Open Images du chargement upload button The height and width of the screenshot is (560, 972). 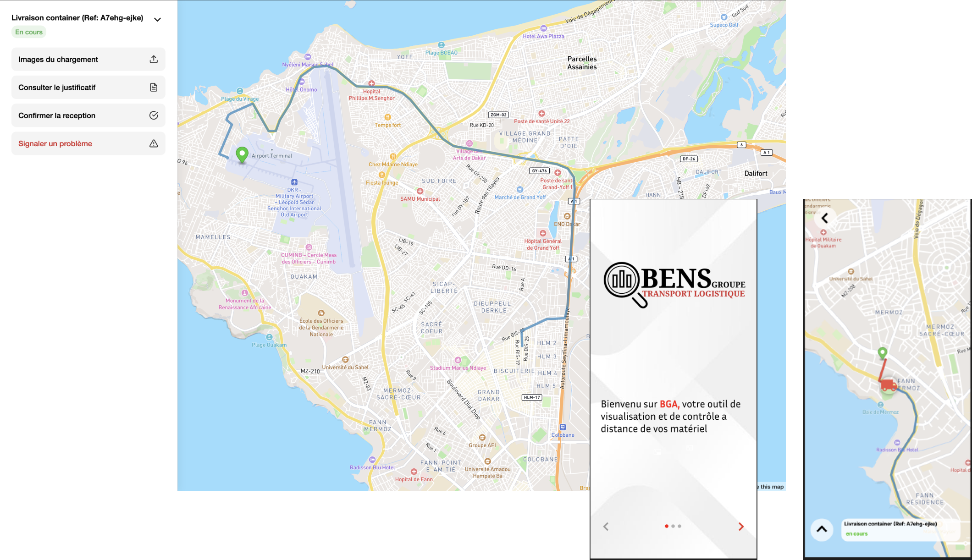click(88, 60)
